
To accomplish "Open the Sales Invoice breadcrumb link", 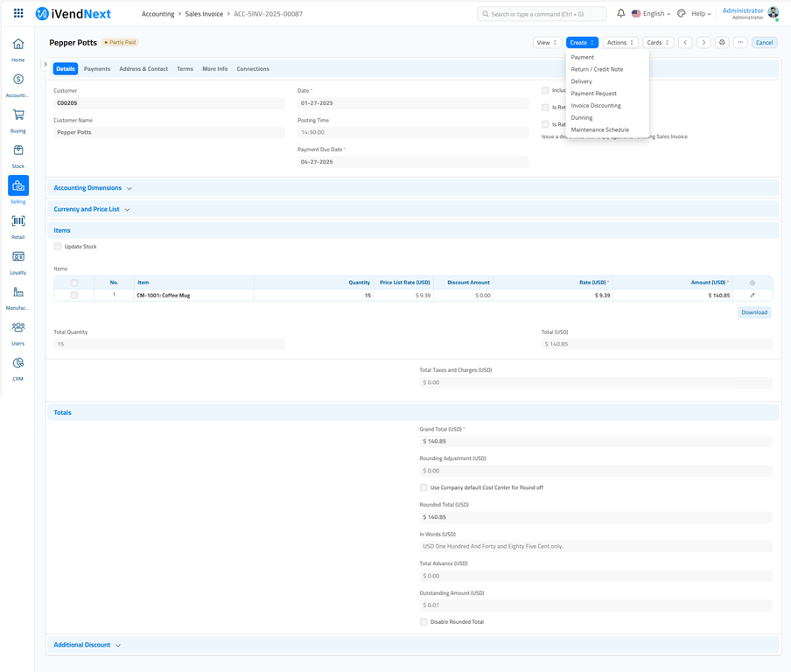I will (x=204, y=13).
